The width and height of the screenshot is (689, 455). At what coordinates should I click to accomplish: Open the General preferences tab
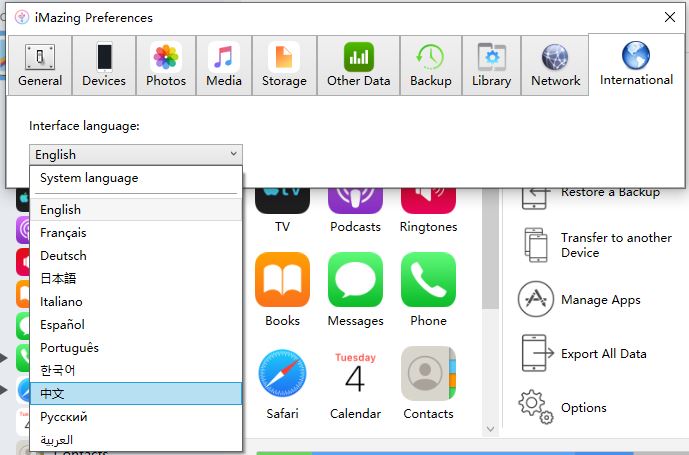pyautogui.click(x=40, y=65)
